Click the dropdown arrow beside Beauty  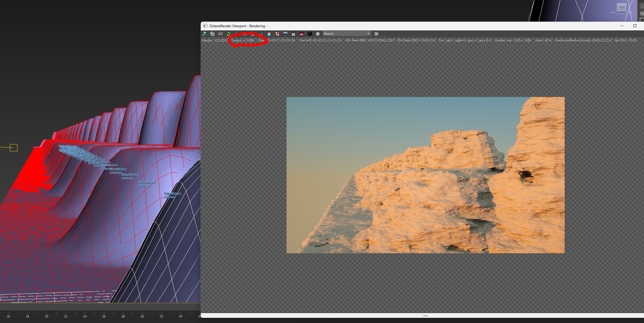[368, 34]
